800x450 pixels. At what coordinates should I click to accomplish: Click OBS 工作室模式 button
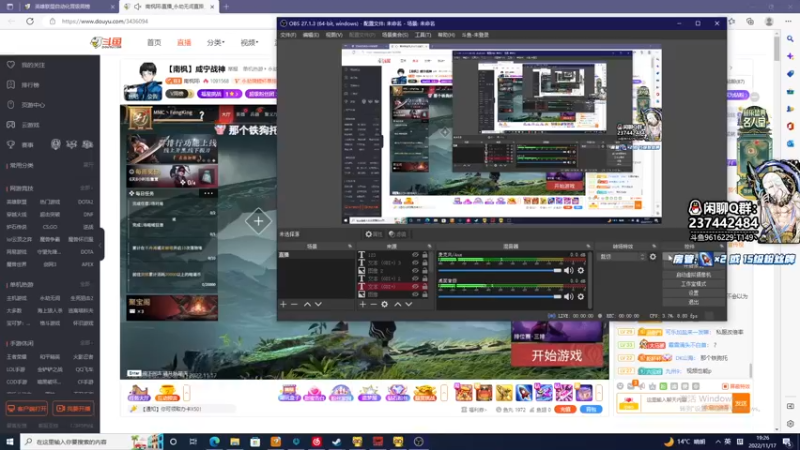[x=693, y=284]
